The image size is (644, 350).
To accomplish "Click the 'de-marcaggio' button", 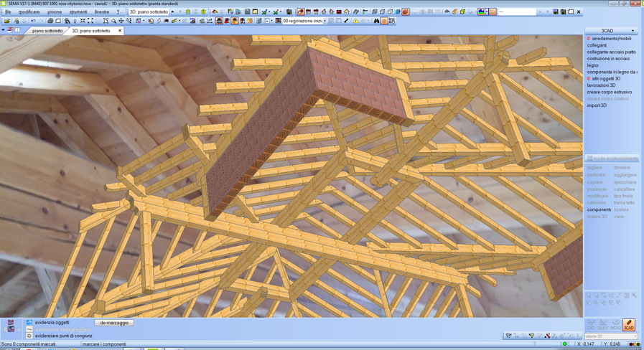I will point(114,323).
